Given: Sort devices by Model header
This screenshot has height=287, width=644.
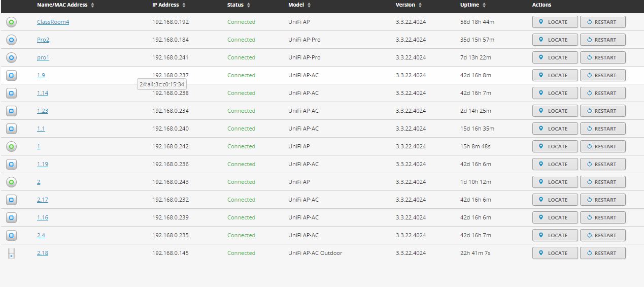Looking at the screenshot, I should [299, 5].
